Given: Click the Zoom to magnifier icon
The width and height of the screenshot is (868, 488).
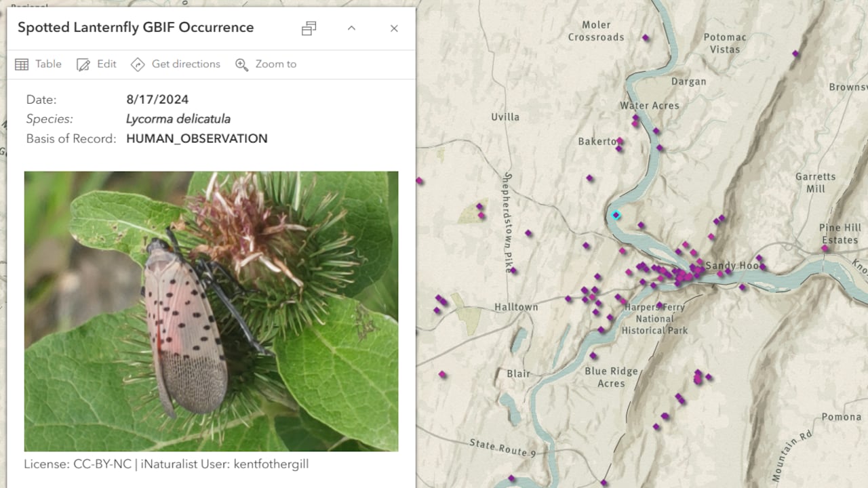Looking at the screenshot, I should click(x=242, y=64).
